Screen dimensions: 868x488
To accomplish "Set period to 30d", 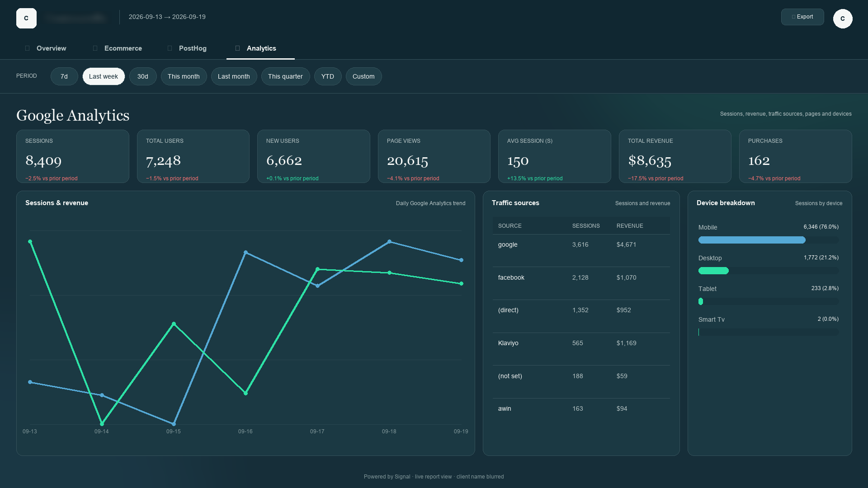I will pos(143,76).
